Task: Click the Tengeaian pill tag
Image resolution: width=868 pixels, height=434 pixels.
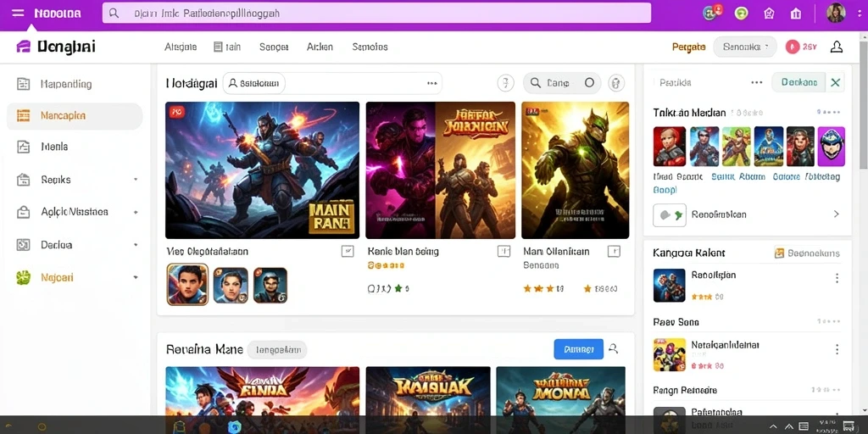Action: [x=277, y=350]
